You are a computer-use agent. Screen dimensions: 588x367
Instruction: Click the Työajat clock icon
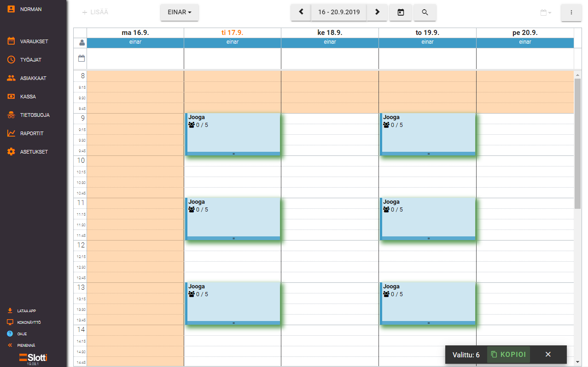[x=11, y=60]
